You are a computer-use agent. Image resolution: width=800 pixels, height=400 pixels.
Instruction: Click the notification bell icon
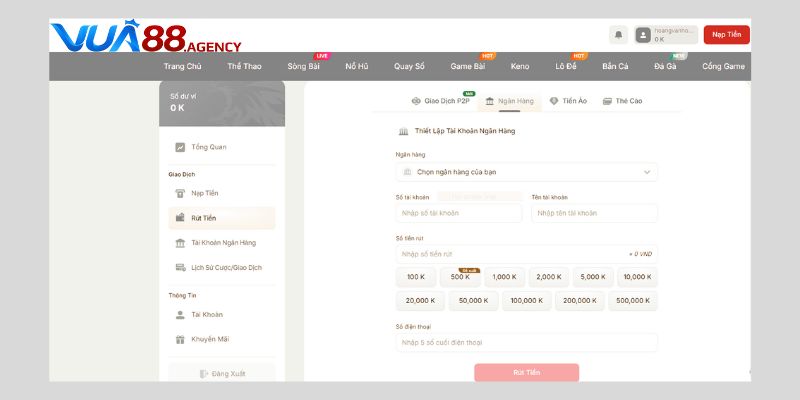[x=618, y=35]
